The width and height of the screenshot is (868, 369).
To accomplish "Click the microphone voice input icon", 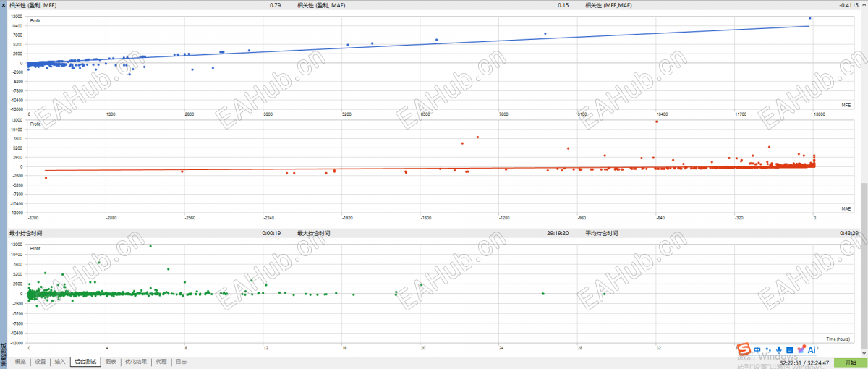I will click(779, 350).
